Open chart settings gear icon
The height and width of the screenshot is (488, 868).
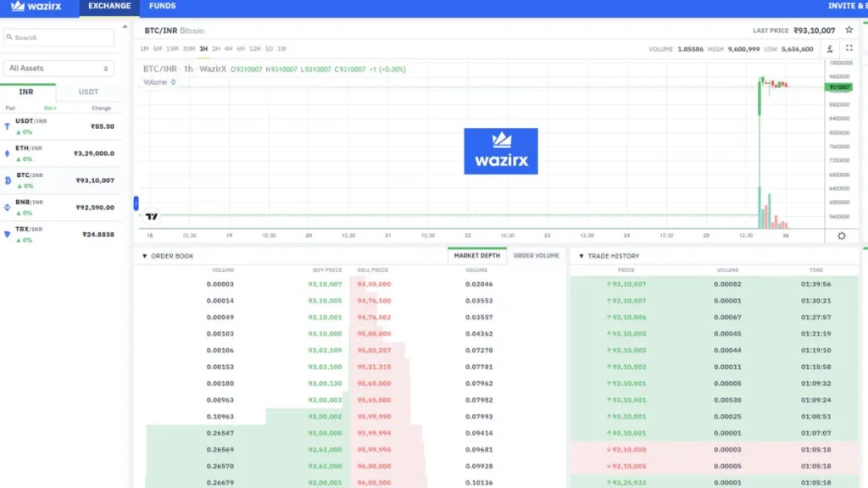pos(841,236)
